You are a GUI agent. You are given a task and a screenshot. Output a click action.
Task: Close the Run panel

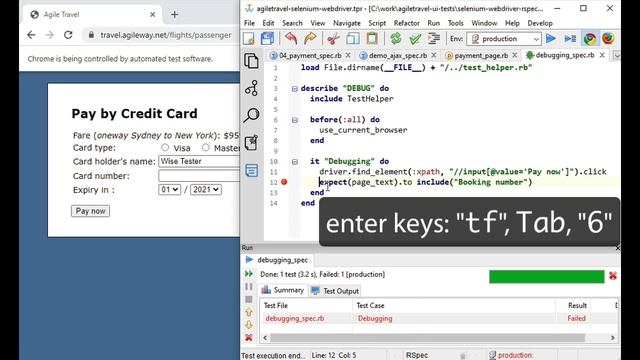click(618, 248)
